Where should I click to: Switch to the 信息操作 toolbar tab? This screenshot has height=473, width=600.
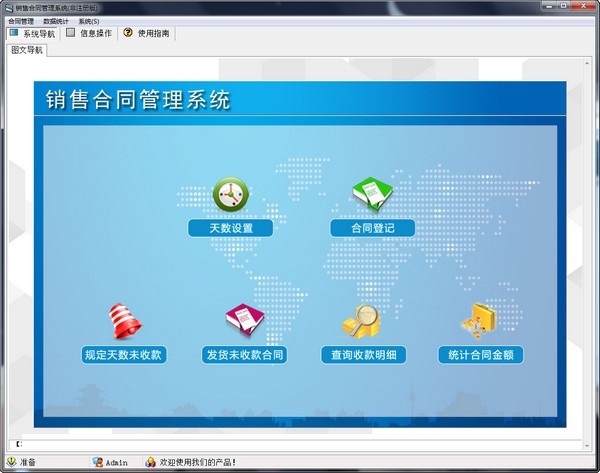tap(89, 33)
